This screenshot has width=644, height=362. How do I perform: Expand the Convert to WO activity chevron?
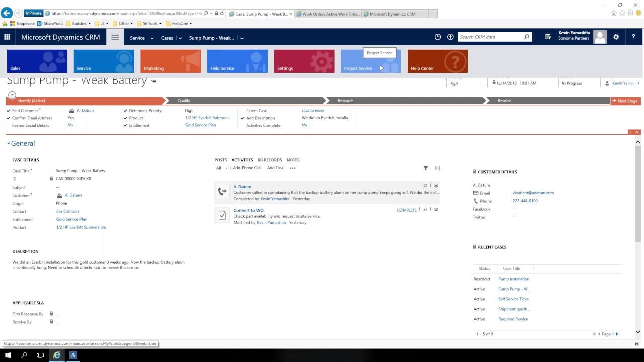(x=436, y=209)
